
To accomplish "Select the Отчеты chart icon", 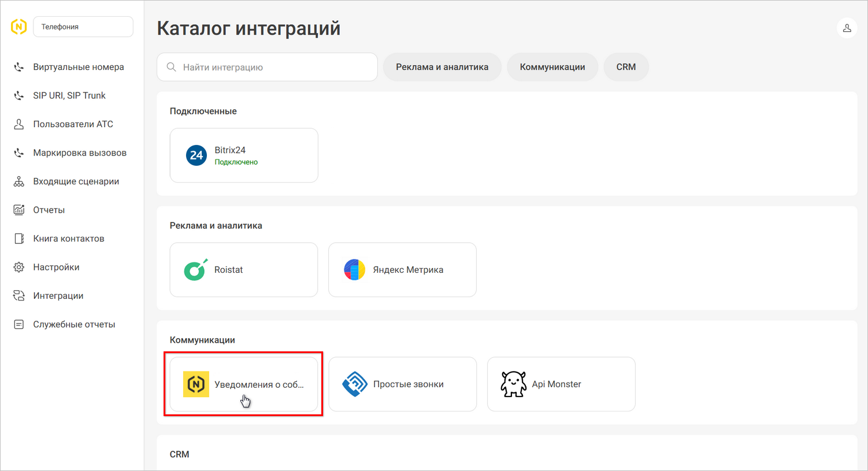I will click(x=18, y=209).
